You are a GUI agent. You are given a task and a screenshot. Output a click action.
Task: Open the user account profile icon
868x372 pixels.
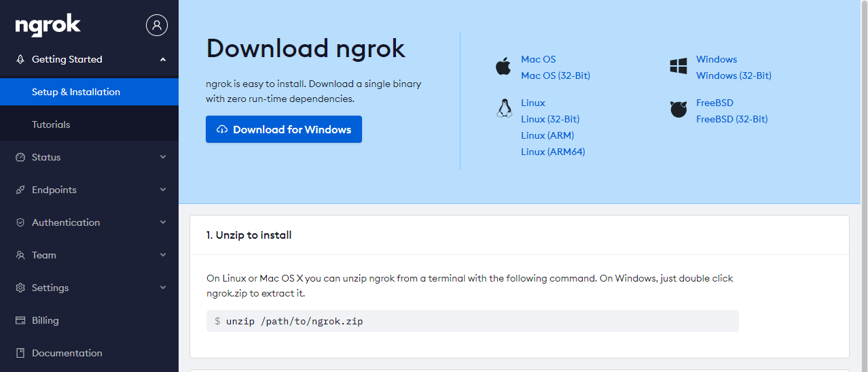(157, 25)
